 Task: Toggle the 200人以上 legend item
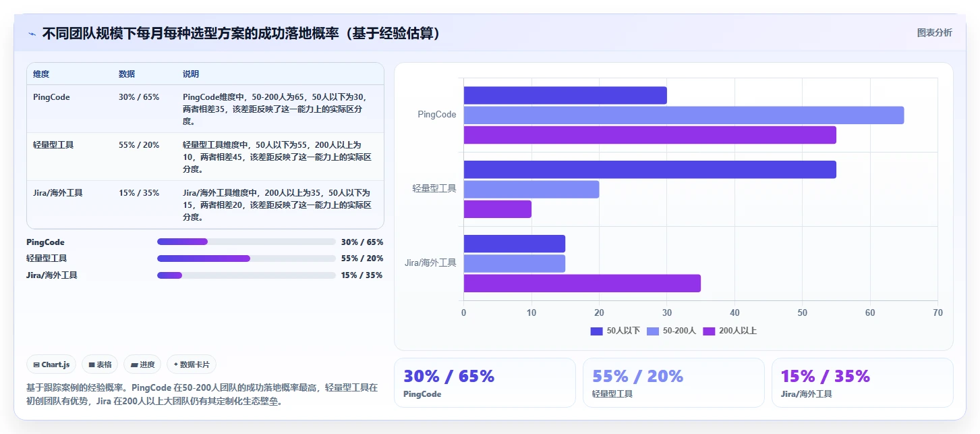[x=730, y=331]
